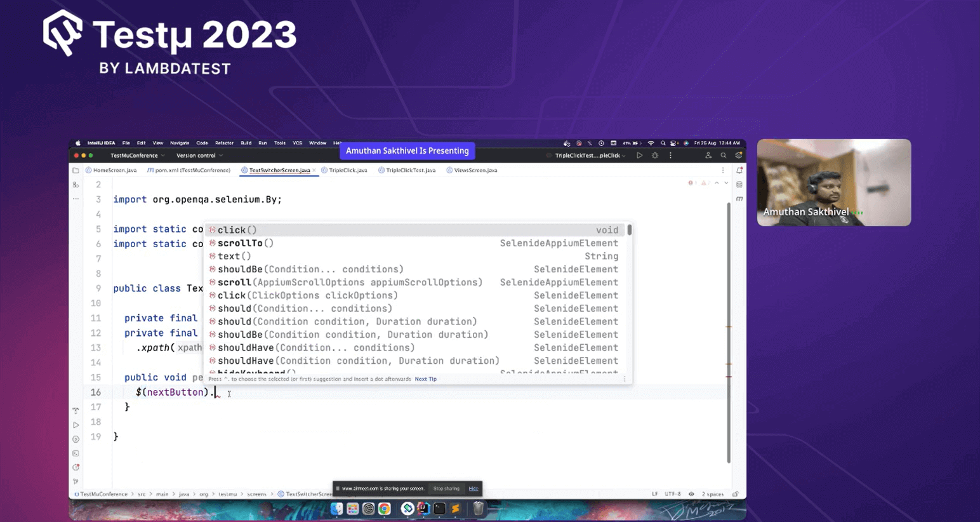Open the Problems tool window icon
The height and width of the screenshot is (522, 980).
(x=76, y=467)
